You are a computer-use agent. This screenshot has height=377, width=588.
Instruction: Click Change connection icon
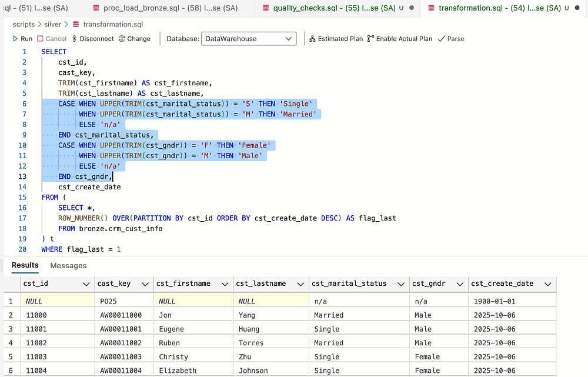pyautogui.click(x=122, y=39)
